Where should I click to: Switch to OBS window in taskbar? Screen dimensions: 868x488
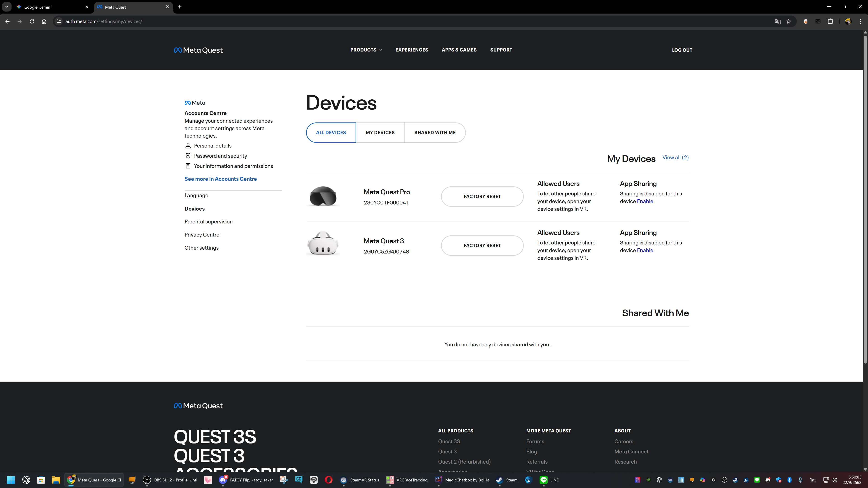[170, 480]
